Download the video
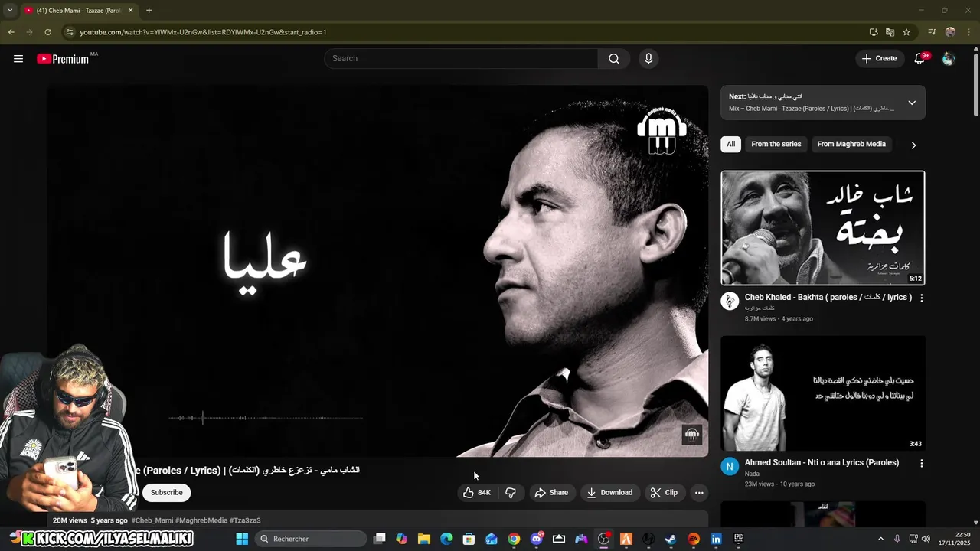Screen dimensions: 980x551 click(x=609, y=493)
